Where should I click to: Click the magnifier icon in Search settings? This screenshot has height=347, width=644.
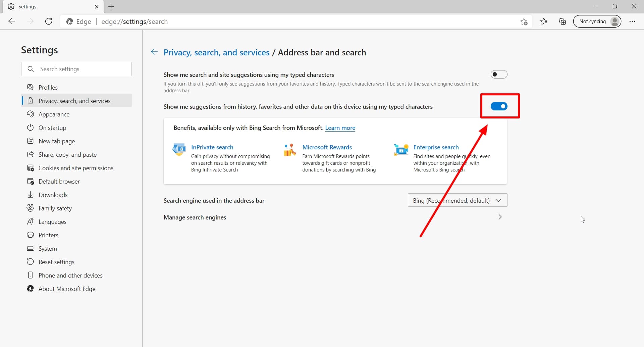coord(31,69)
